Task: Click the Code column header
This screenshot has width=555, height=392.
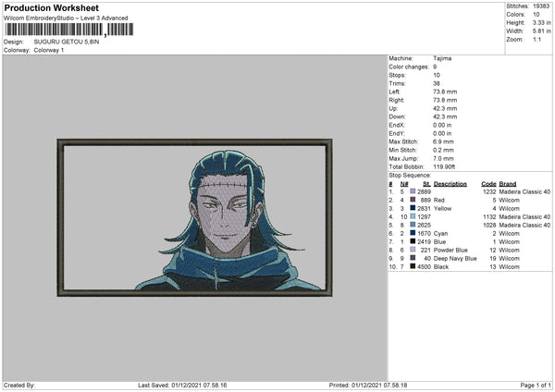Action: 488,184
